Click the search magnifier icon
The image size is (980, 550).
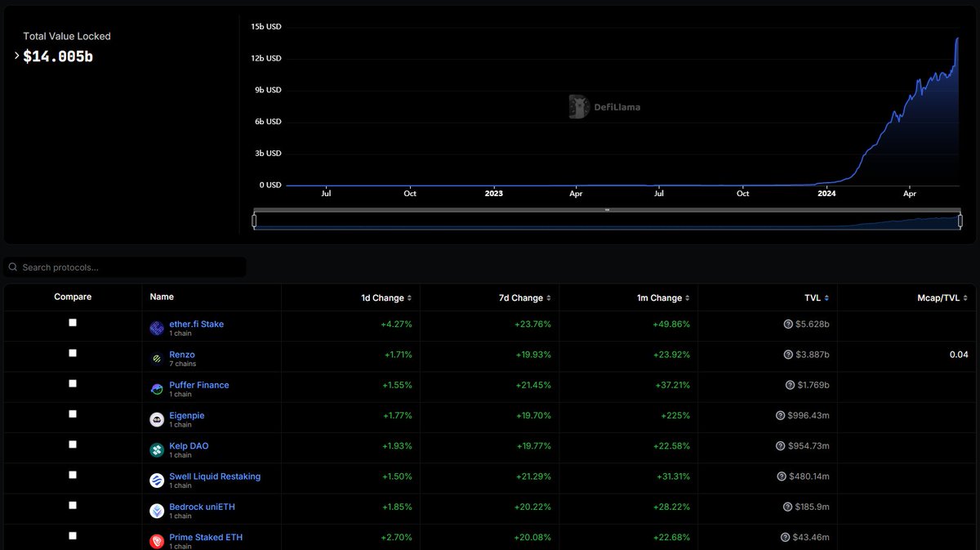coord(13,267)
